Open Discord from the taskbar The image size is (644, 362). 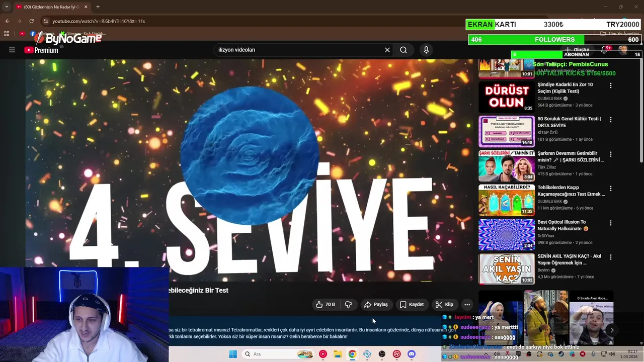412,354
